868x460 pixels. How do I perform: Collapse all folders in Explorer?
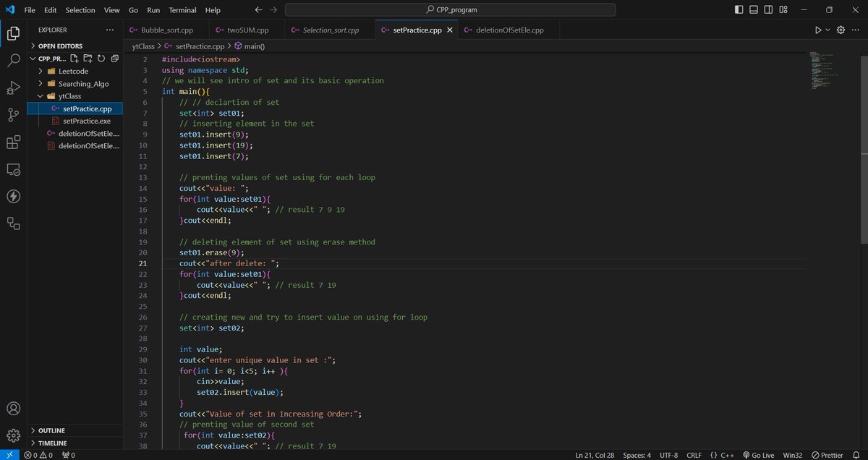[x=114, y=59]
